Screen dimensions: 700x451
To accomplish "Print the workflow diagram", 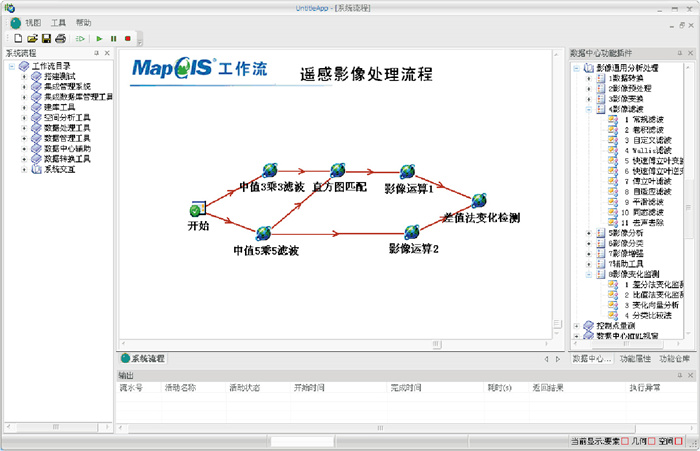I will (61, 38).
